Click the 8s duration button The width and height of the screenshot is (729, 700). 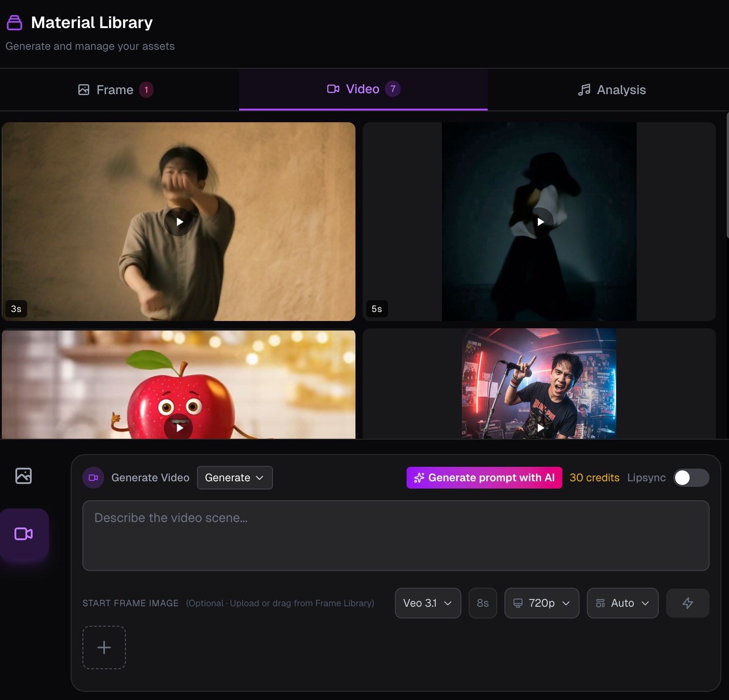[483, 603]
